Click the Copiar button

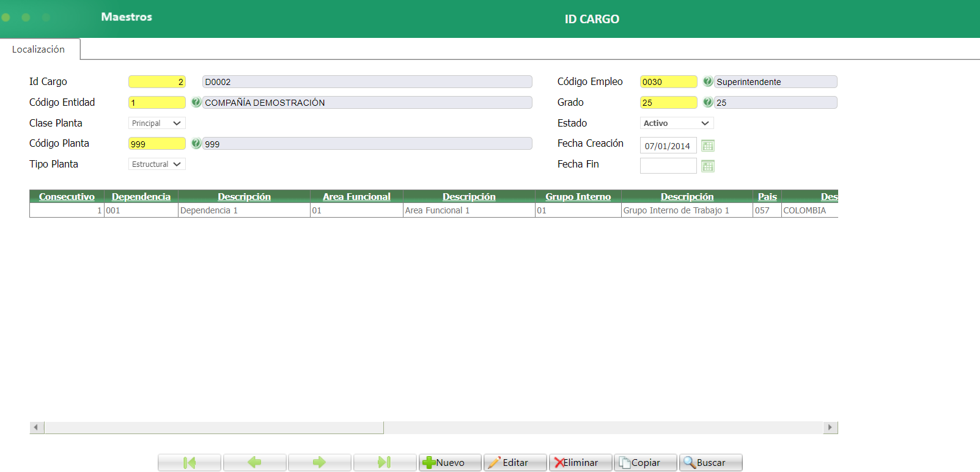coord(645,462)
